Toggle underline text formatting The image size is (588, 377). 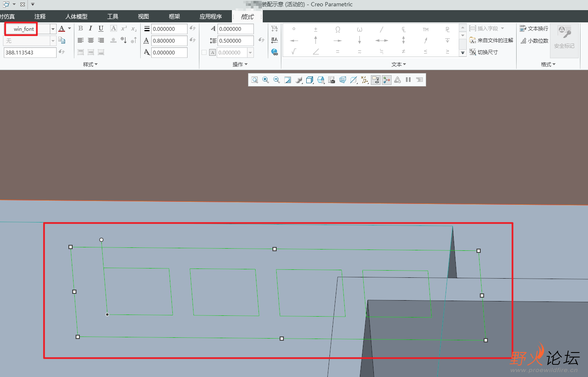coord(101,28)
